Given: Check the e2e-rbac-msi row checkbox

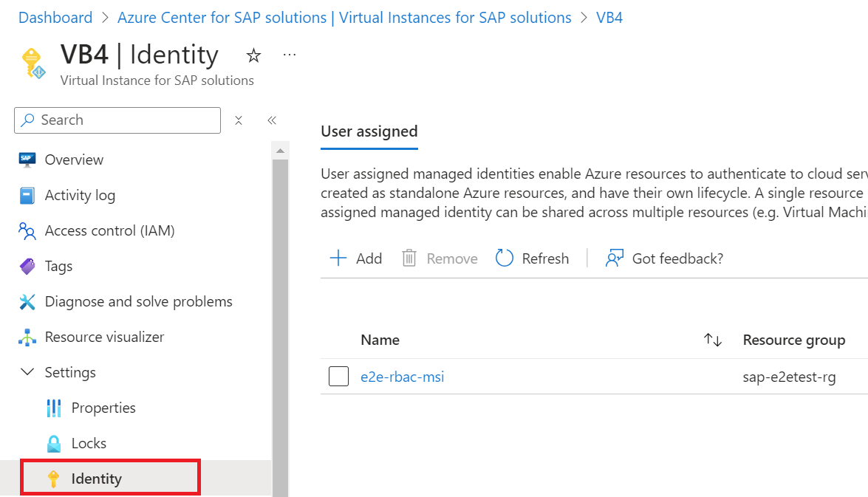Looking at the screenshot, I should pyautogui.click(x=338, y=377).
